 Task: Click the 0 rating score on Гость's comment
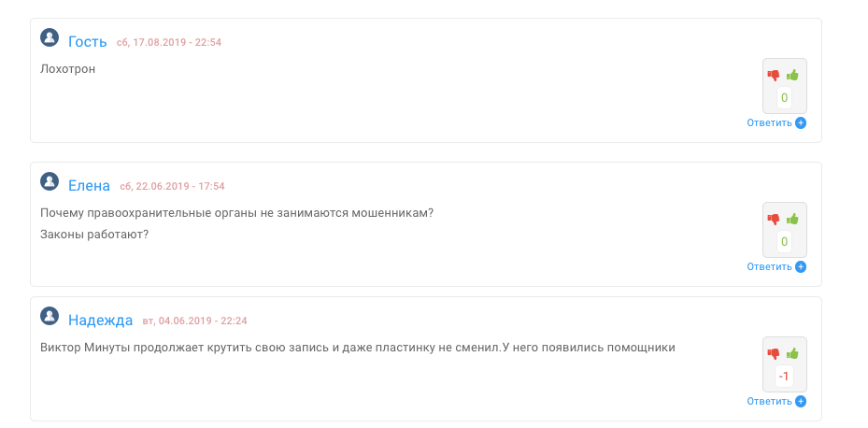click(x=784, y=98)
